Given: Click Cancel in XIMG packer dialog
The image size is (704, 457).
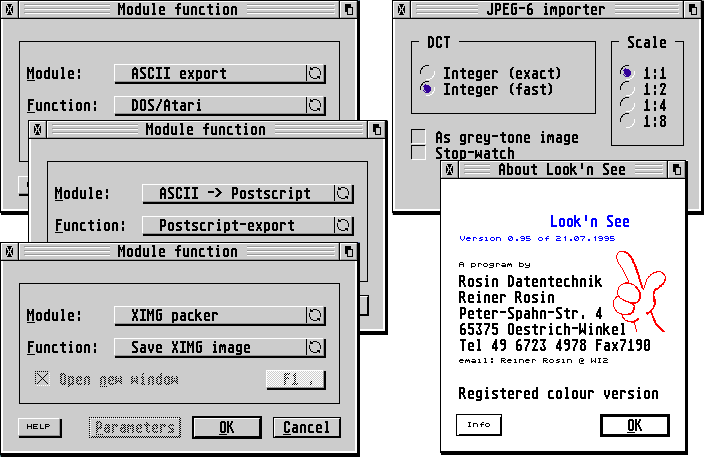Looking at the screenshot, I should coord(307,427).
